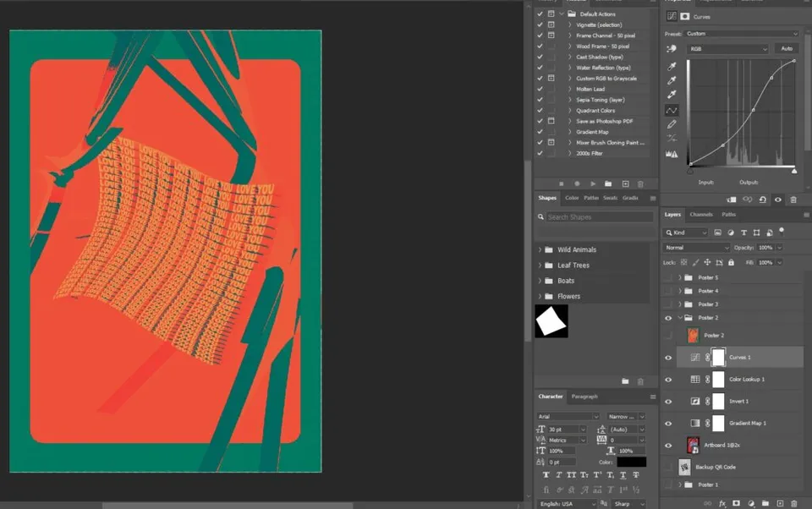Create new action icon in Actions panel
The width and height of the screenshot is (812, 509).
626,183
